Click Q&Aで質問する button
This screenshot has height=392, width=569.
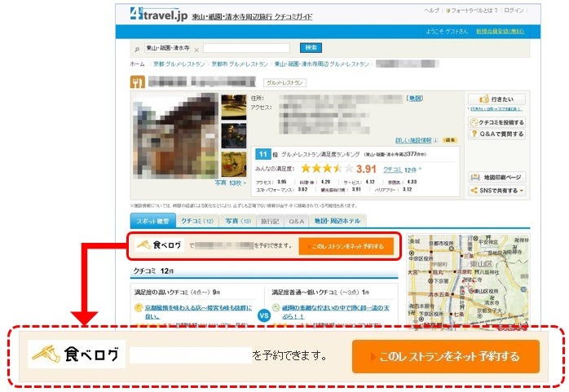pyautogui.click(x=496, y=134)
